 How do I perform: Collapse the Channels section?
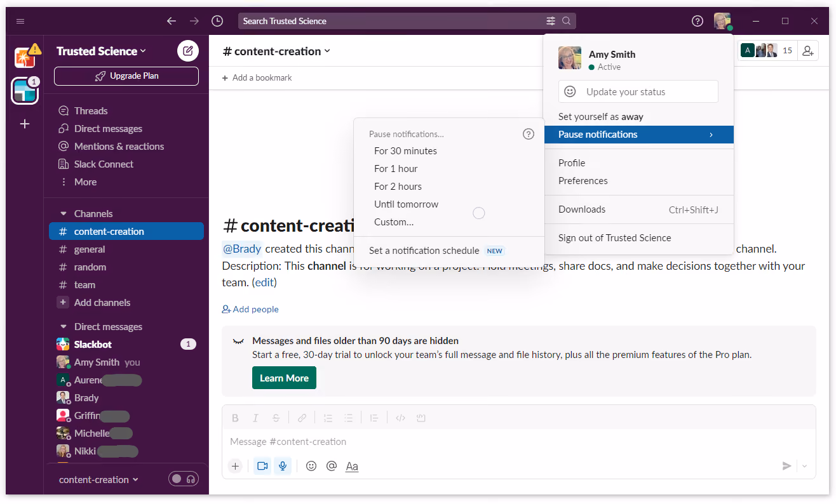[x=63, y=214]
